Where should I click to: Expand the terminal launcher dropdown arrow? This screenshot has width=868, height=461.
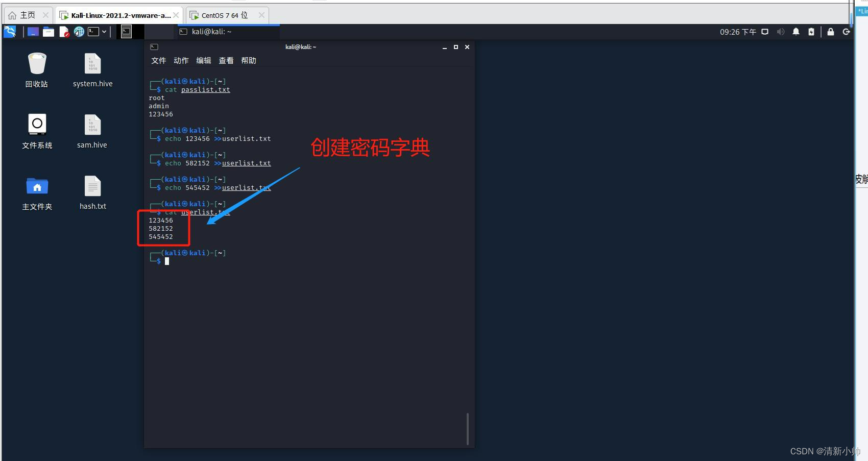(104, 31)
